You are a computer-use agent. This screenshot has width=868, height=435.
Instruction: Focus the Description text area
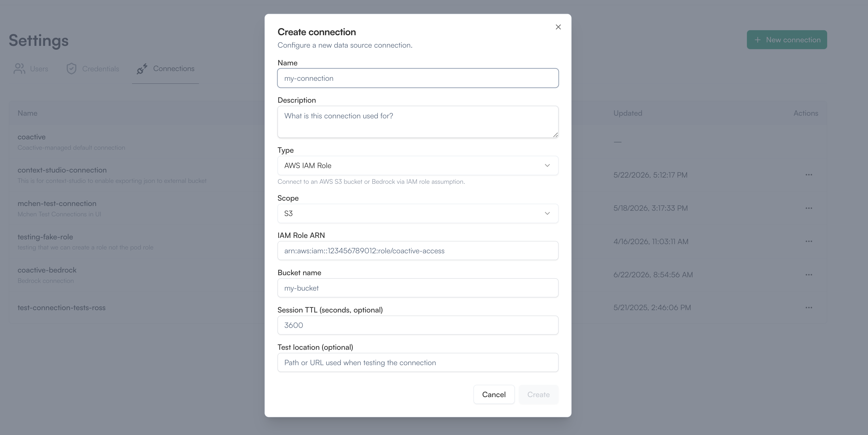(x=418, y=122)
